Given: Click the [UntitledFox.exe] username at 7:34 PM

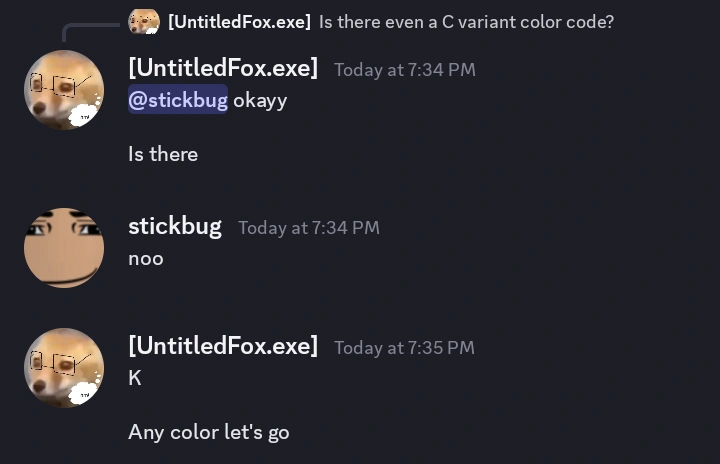Looking at the screenshot, I should [x=223, y=68].
